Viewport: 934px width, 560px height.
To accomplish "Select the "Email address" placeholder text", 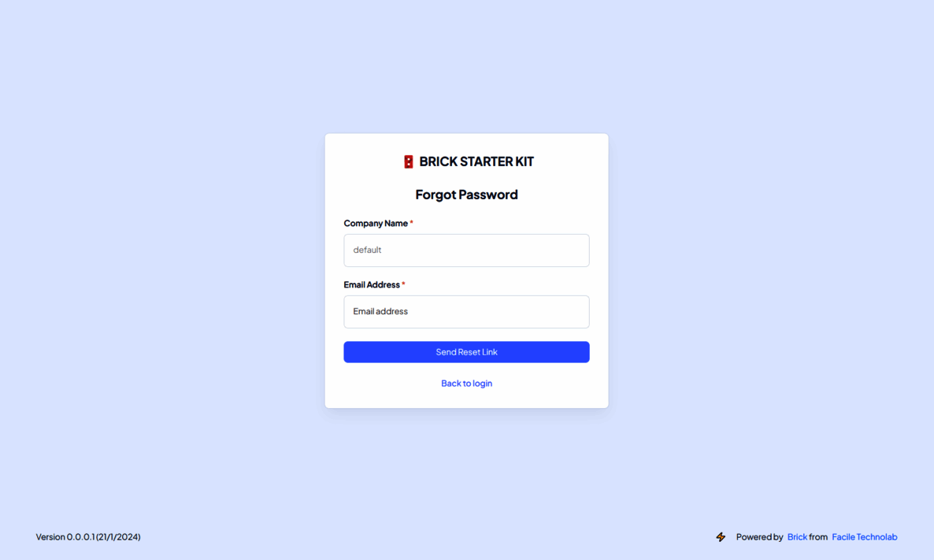I will point(380,311).
